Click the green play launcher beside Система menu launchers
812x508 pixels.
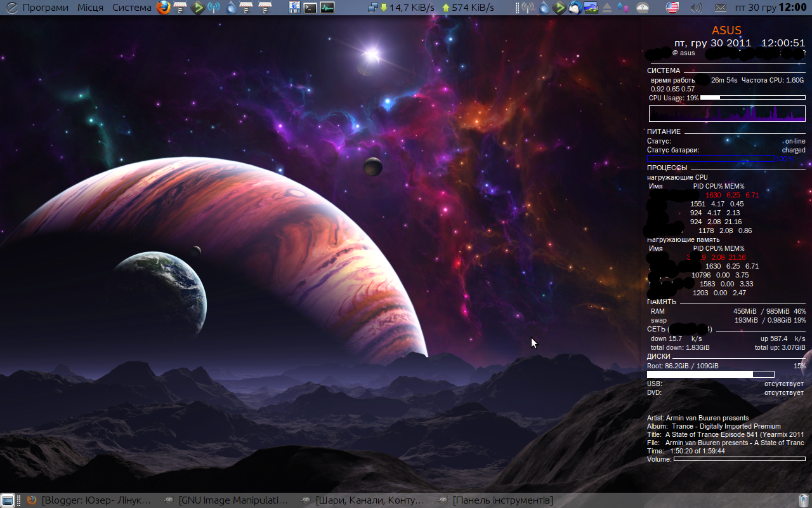197,8
